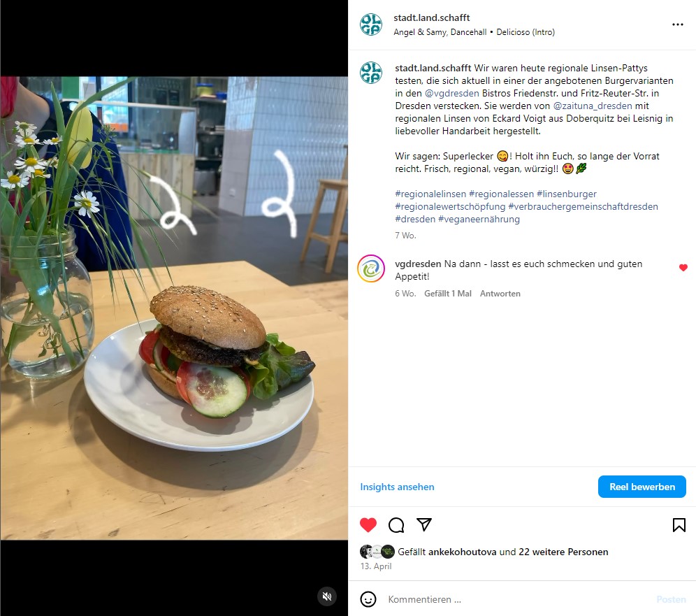696x616 pixels.
Task: Remove like from the vgdresden comment
Action: pos(683,267)
